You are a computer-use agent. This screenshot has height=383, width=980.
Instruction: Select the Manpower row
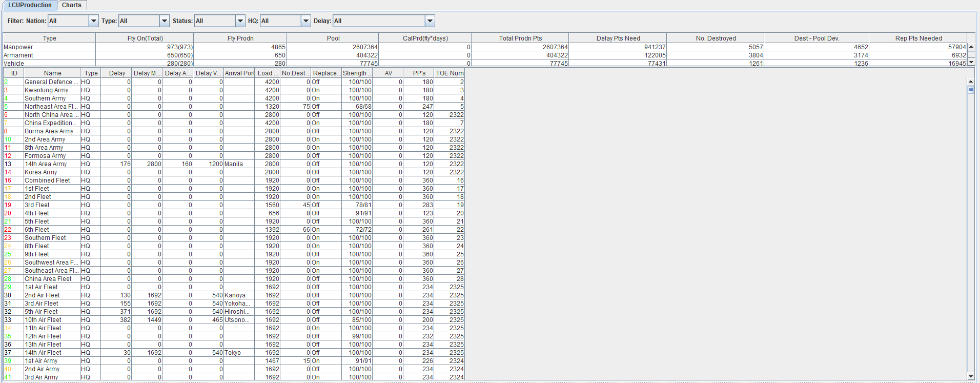point(485,47)
